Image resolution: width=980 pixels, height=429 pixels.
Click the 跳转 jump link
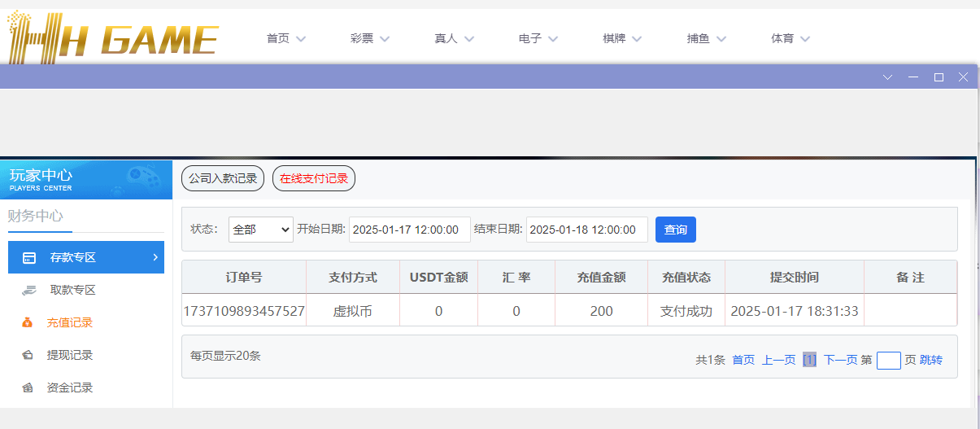pyautogui.click(x=931, y=360)
